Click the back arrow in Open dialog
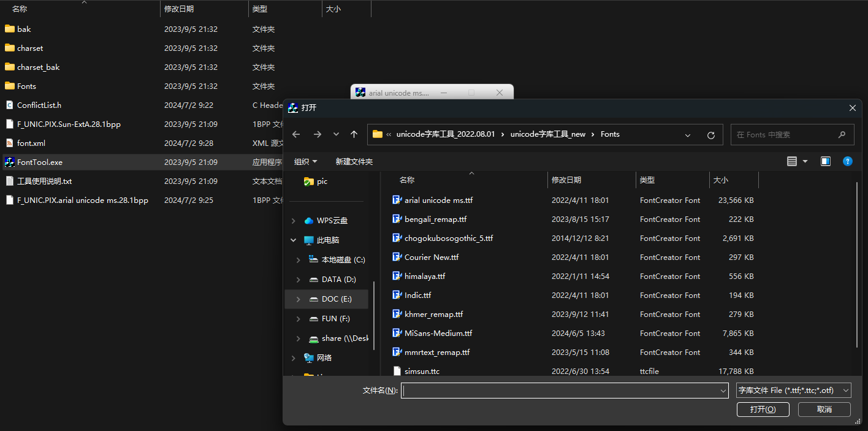The width and height of the screenshot is (868, 431). [x=296, y=134]
